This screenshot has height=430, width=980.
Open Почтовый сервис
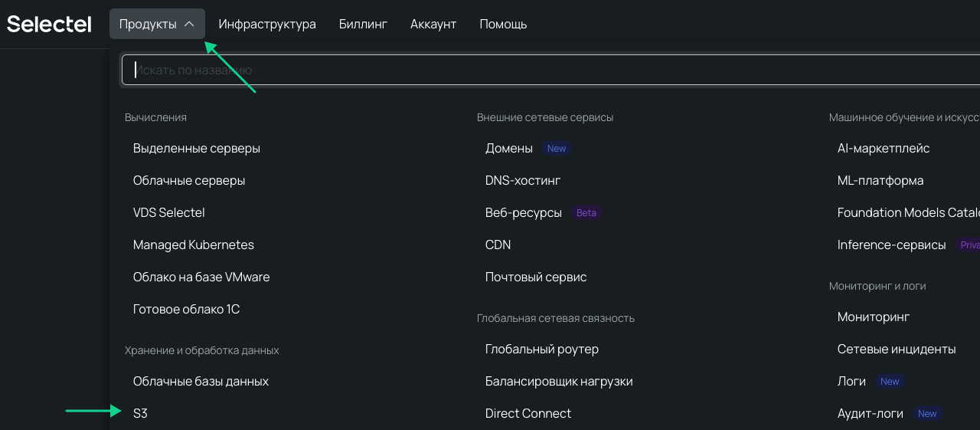536,277
